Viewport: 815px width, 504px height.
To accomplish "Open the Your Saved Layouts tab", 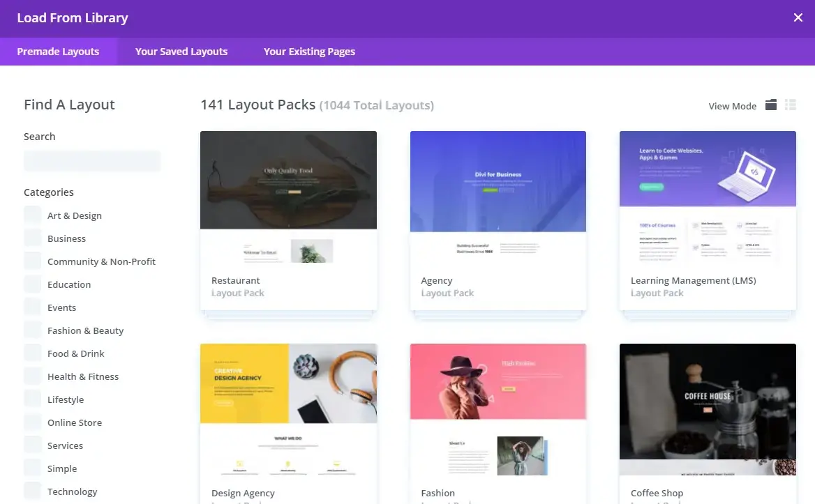I will click(181, 52).
